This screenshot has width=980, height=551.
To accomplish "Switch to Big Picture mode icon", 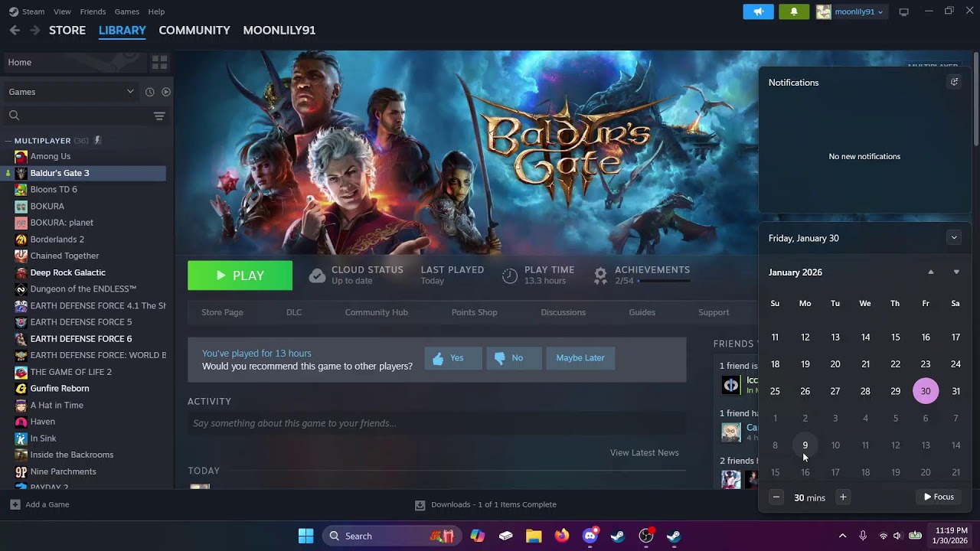I will point(903,11).
